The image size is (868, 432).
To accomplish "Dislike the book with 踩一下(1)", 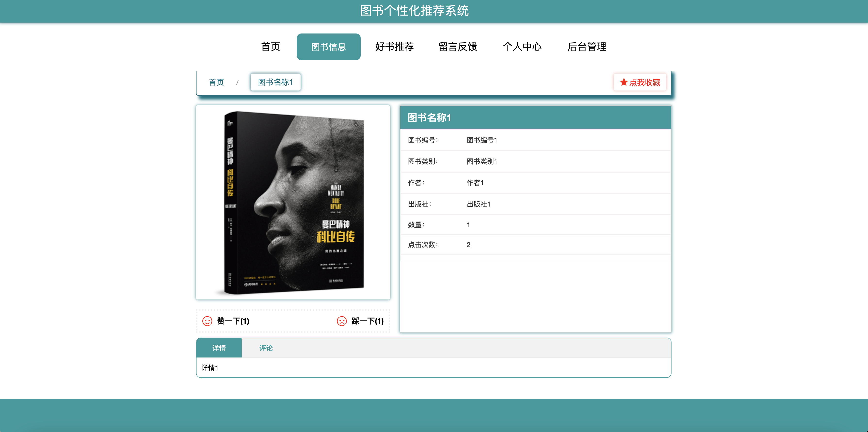I will tap(367, 321).
